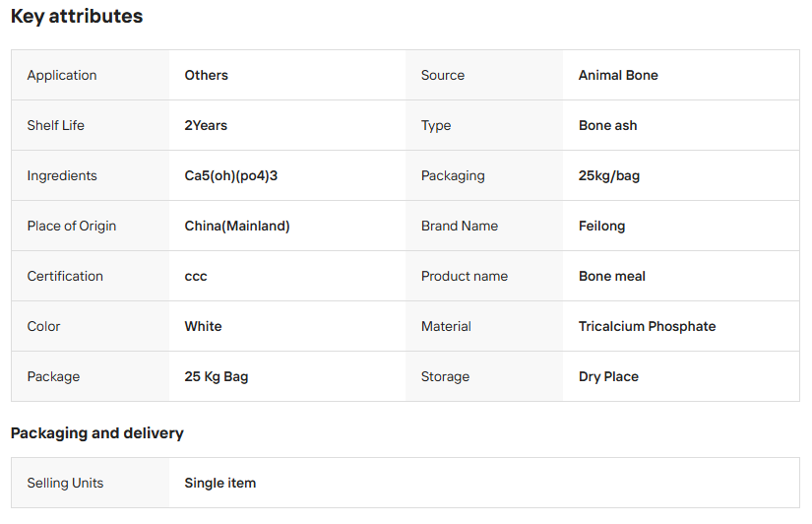
Task: Click the Feilong brand name value
Action: coord(601,226)
